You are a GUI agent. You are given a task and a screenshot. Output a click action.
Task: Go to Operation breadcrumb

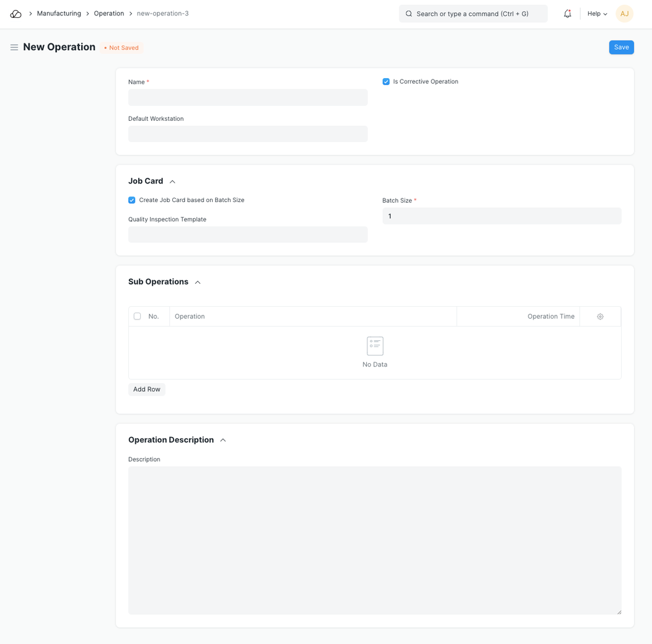pyautogui.click(x=108, y=14)
